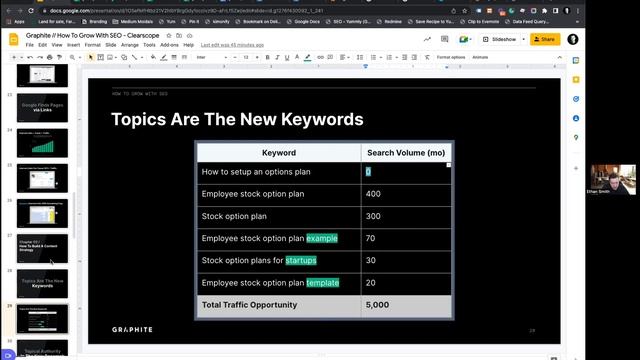Star this presentation
Screen dimensions: 640x360
[169, 36]
